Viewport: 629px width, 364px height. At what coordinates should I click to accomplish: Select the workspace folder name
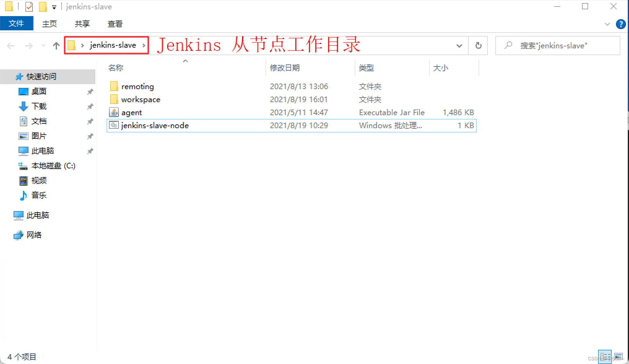point(141,100)
